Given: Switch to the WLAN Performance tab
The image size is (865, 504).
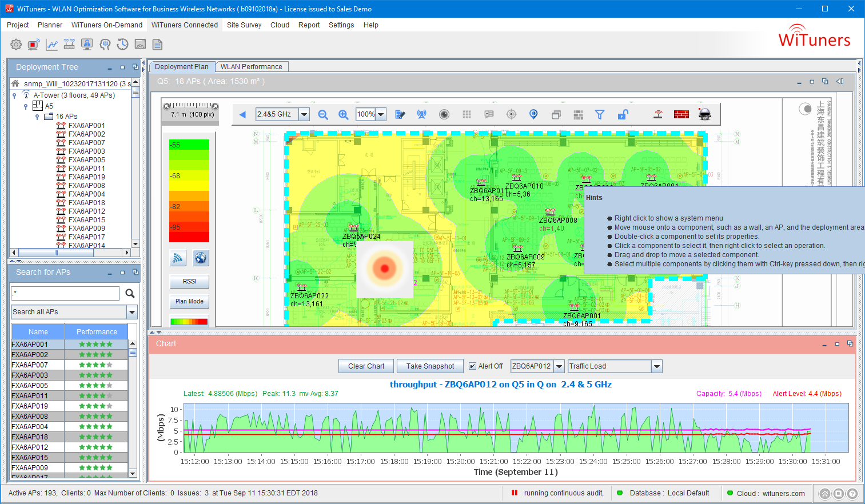Looking at the screenshot, I should click(x=252, y=67).
